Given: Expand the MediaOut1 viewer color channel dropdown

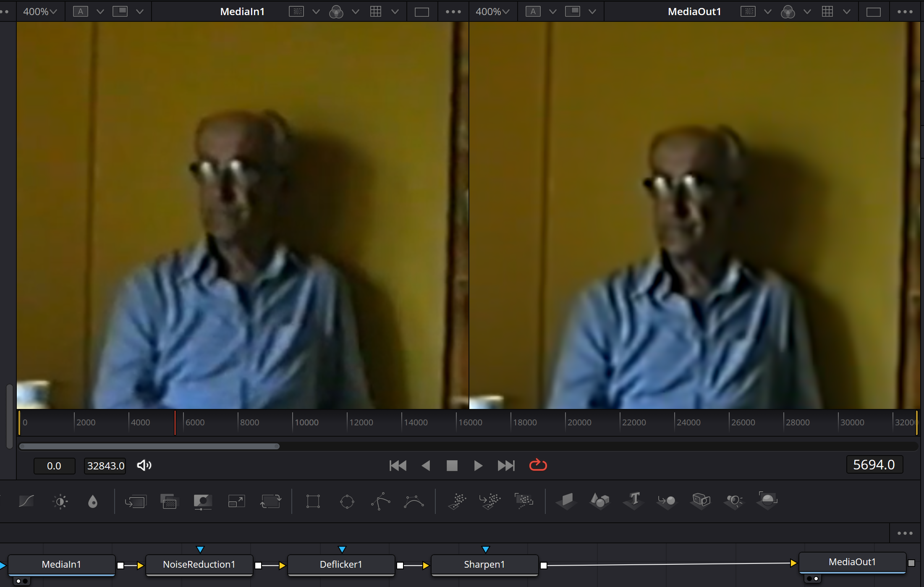Looking at the screenshot, I should point(807,12).
